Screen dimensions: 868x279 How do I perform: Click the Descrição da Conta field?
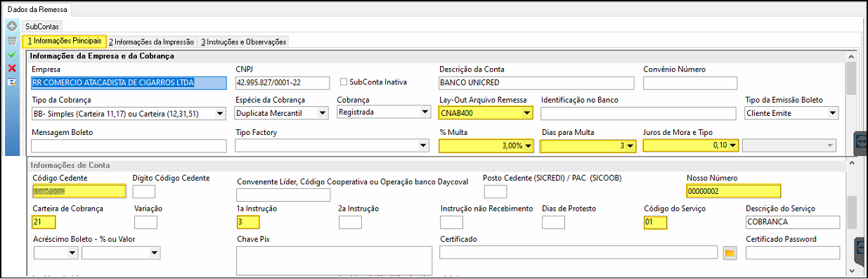[x=536, y=83]
